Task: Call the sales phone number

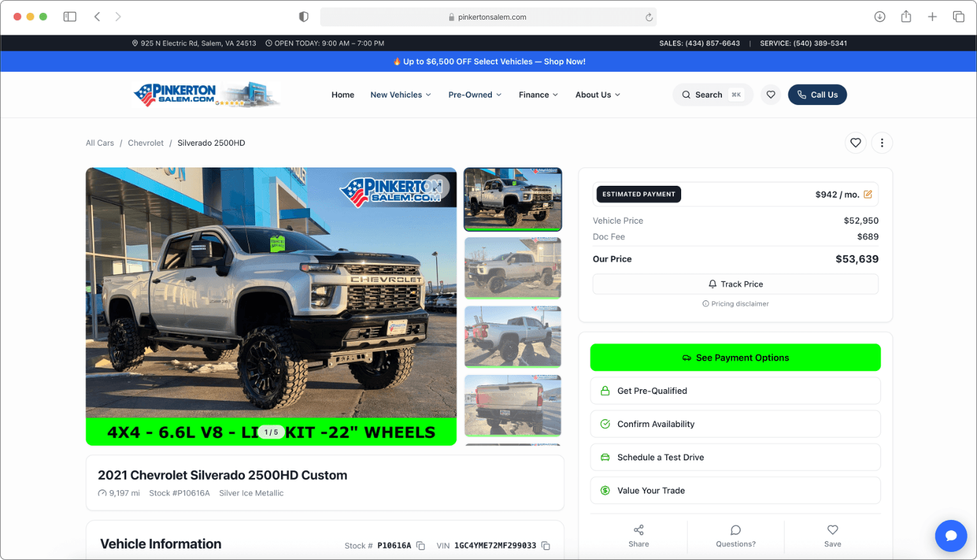Action: [700, 43]
